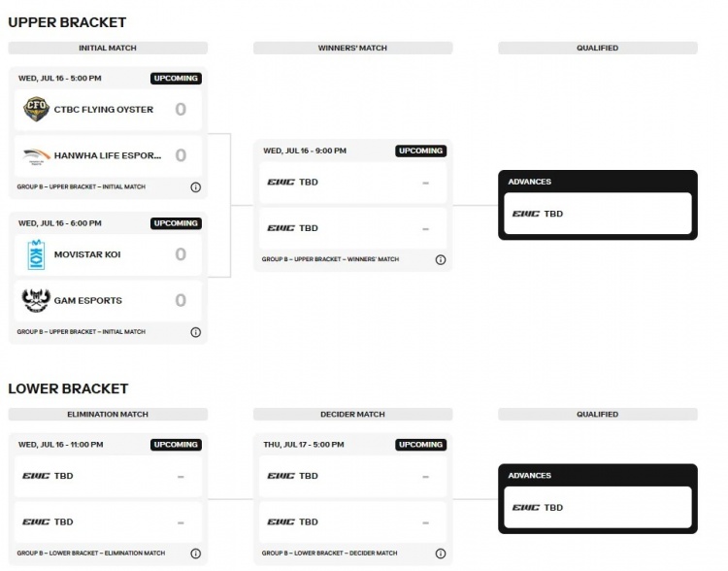This screenshot has width=728, height=571.
Task: Select the Initial Match column header
Action: click(x=108, y=48)
